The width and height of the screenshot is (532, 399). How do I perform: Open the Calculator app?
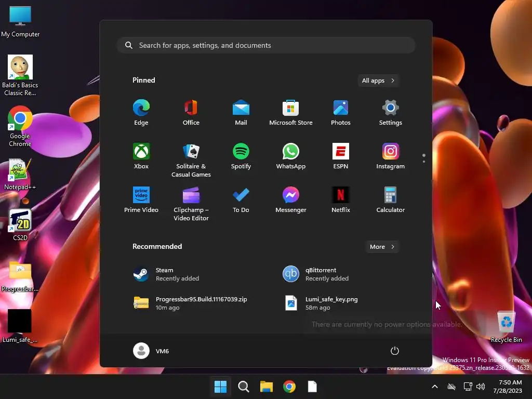pos(391,200)
